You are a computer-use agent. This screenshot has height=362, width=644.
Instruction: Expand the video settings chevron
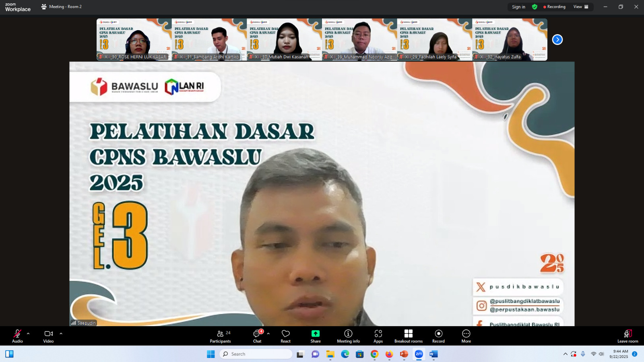[x=60, y=333]
